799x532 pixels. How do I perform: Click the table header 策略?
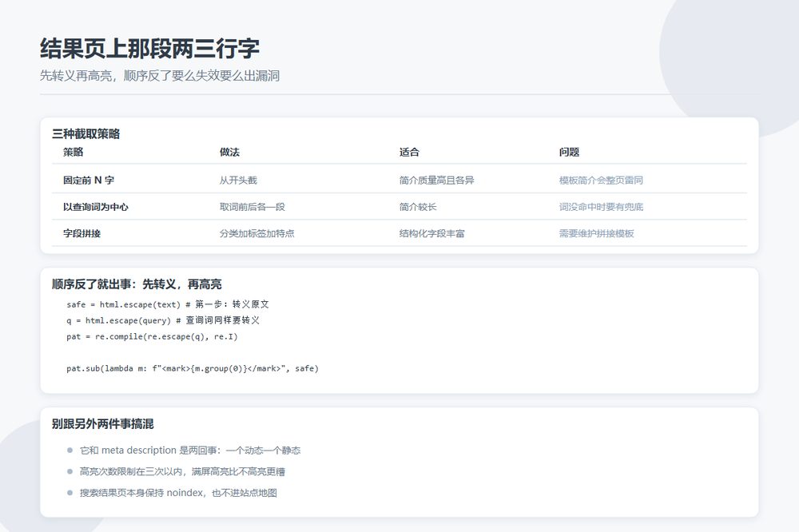click(73, 152)
